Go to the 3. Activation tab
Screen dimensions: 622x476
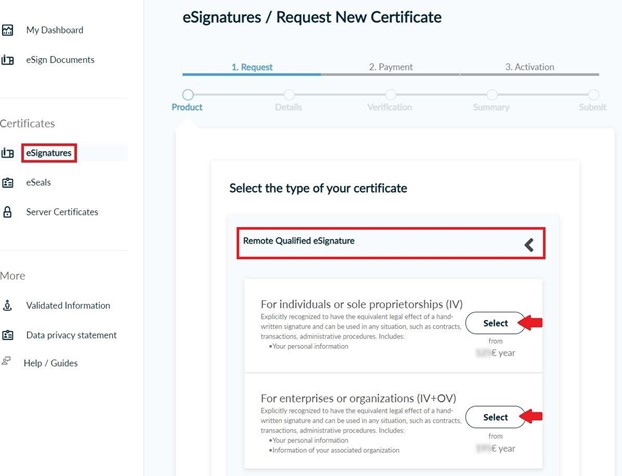529,67
